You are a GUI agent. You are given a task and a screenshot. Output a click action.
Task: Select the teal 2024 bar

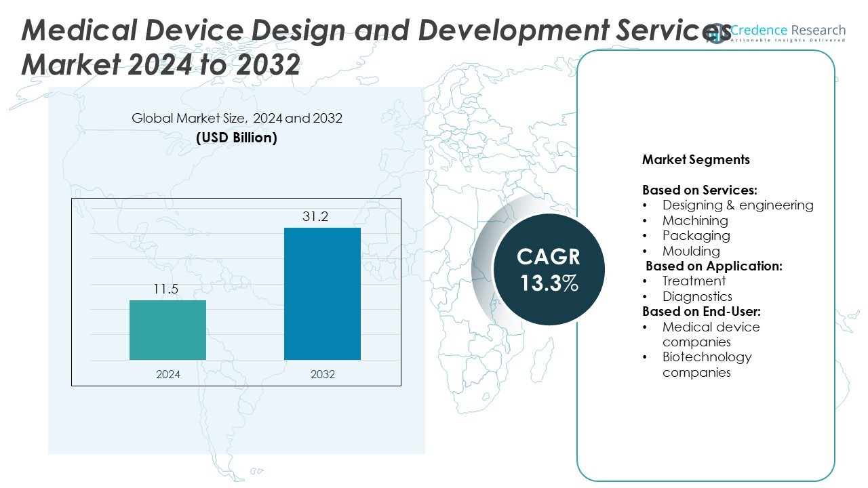pos(167,330)
